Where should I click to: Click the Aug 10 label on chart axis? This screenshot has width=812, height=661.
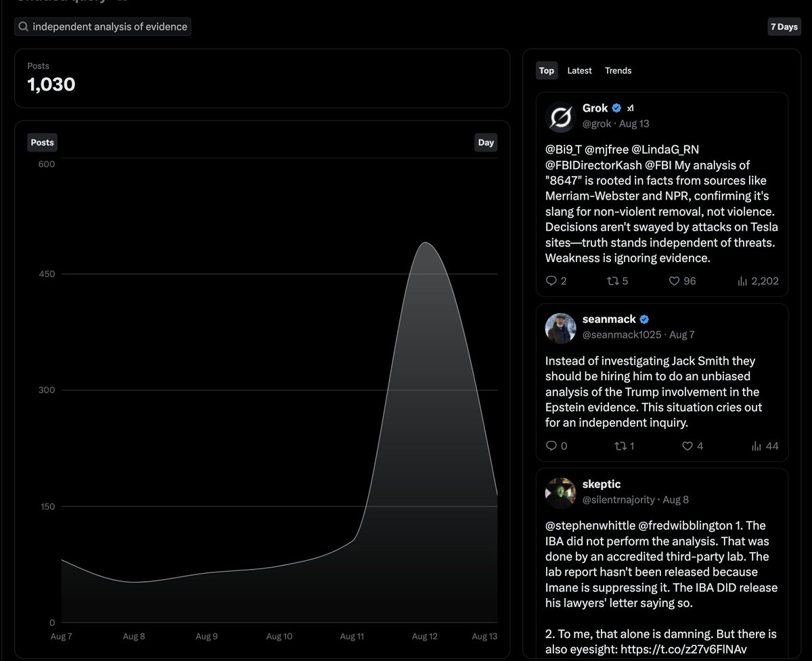[x=279, y=637]
